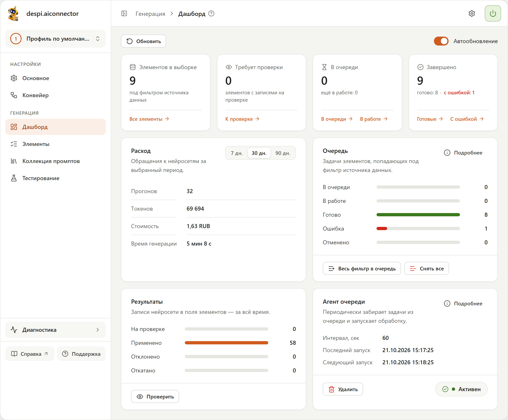Select the 7 дн. period
The height and width of the screenshot is (420, 508).
click(236, 153)
